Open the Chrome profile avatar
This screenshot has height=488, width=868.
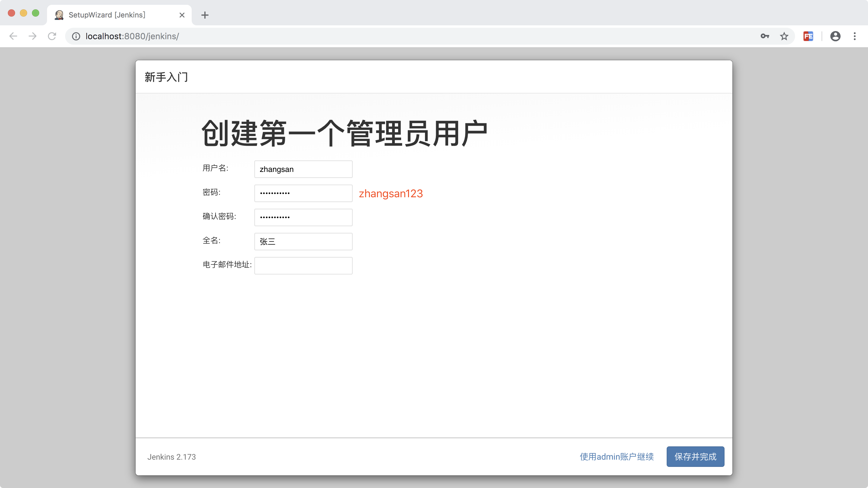(x=835, y=36)
